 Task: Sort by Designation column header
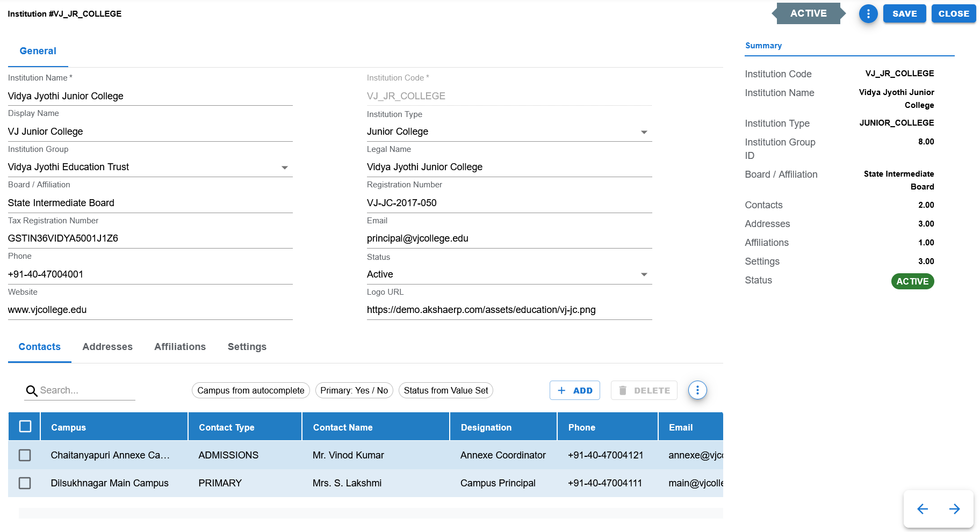[503, 427]
